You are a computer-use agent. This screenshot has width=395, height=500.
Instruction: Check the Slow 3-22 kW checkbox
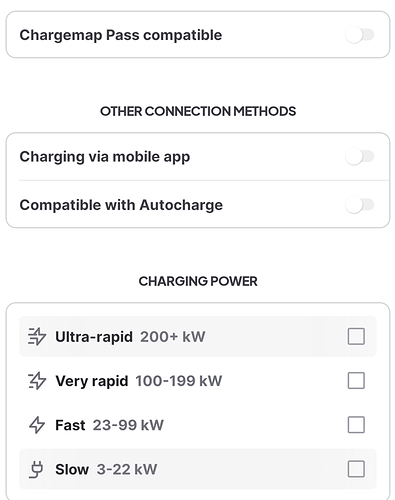356,469
